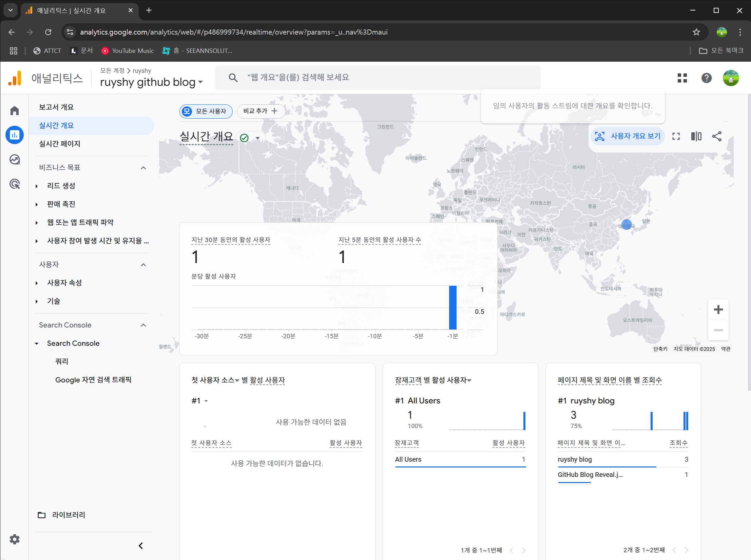This screenshot has width=751, height=560.
Task: Collapse the 비즈니스 목표 section
Action: pos(143,168)
